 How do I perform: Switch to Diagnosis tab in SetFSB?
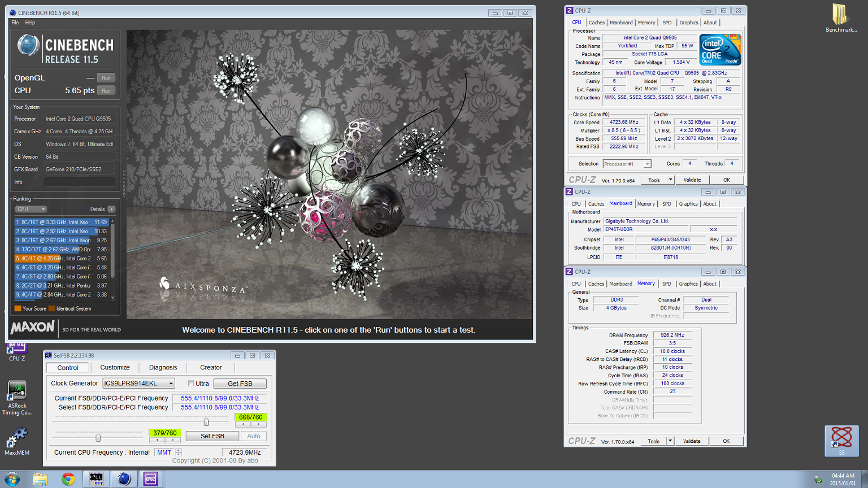(x=163, y=368)
